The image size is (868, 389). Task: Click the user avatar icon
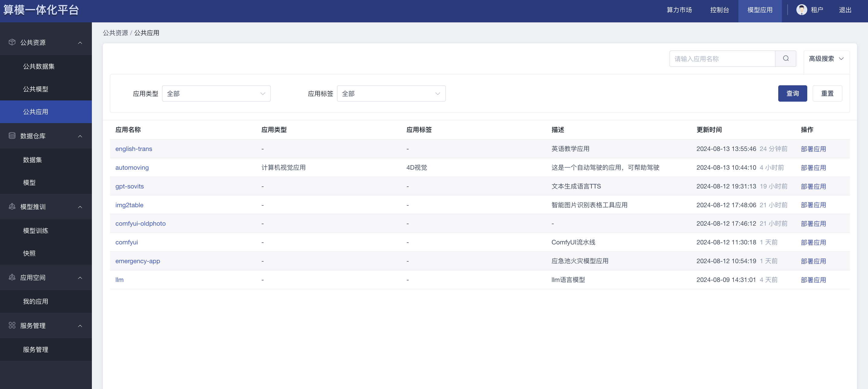(x=801, y=10)
